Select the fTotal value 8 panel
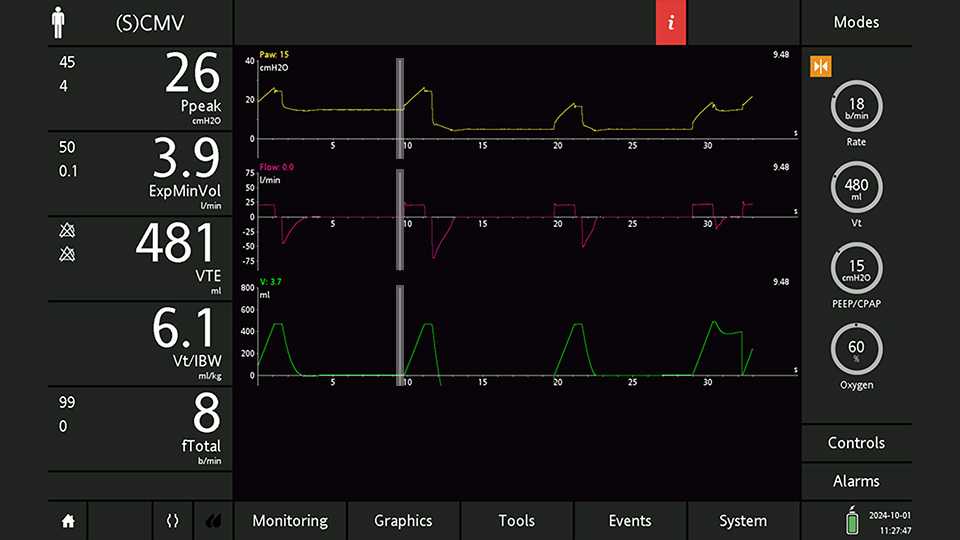The width and height of the screenshot is (960, 540). [x=140, y=429]
